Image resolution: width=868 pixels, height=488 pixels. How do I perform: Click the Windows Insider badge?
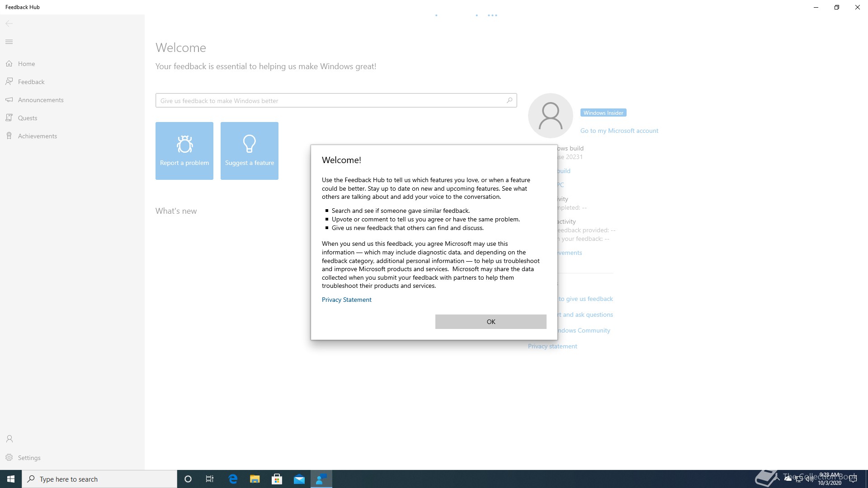[x=603, y=113]
